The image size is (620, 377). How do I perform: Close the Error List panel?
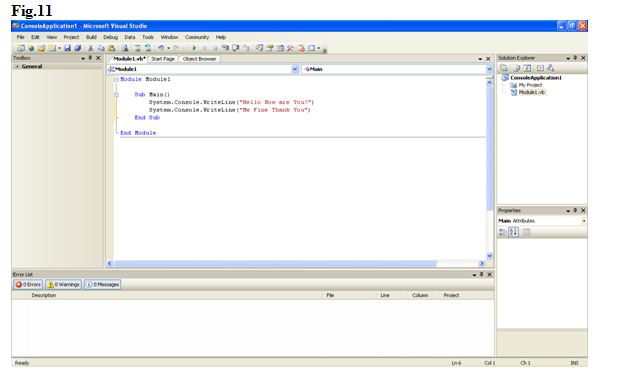click(490, 274)
